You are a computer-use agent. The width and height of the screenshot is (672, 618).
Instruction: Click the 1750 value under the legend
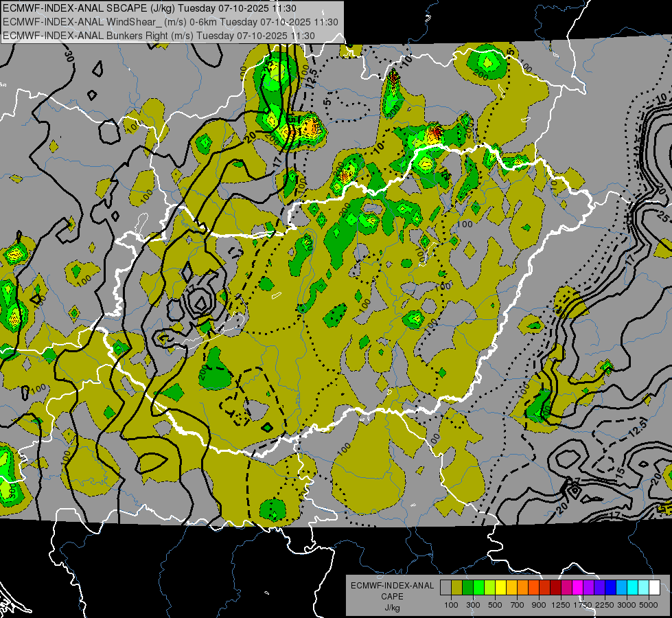point(583,605)
